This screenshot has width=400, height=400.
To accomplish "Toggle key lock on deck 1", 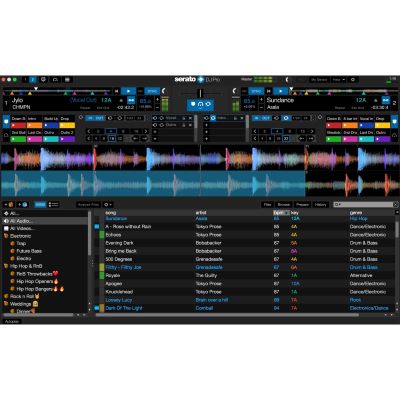I will pyautogui.click(x=131, y=100).
